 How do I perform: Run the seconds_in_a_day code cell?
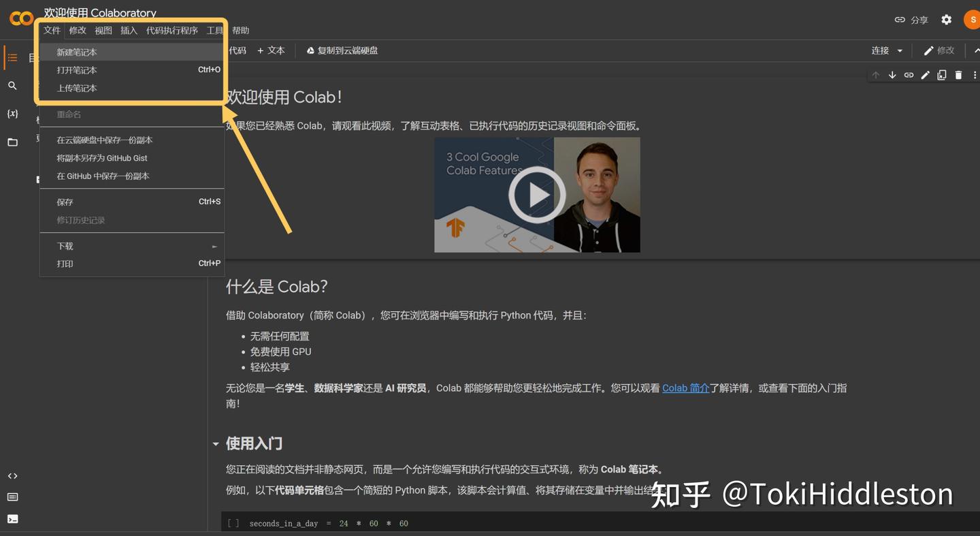[x=233, y=523]
